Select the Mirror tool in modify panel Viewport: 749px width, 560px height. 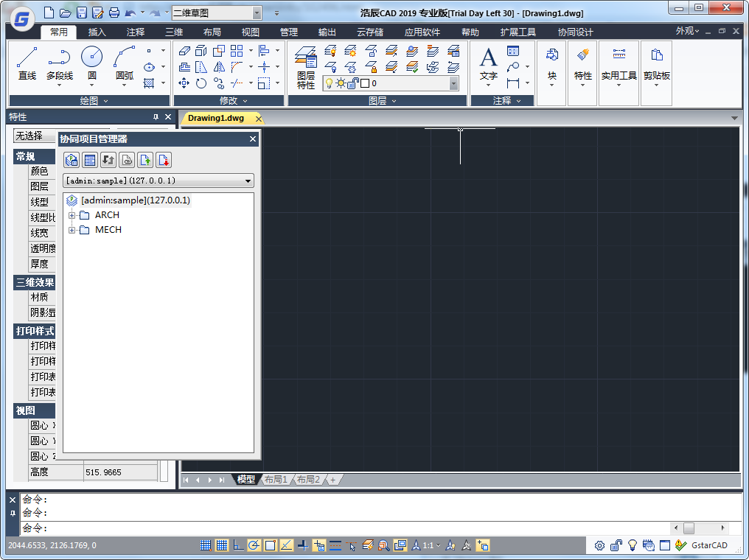tap(219, 67)
